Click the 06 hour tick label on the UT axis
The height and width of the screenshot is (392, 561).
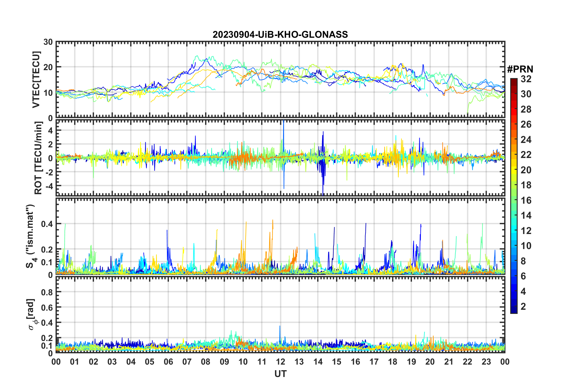(168, 362)
